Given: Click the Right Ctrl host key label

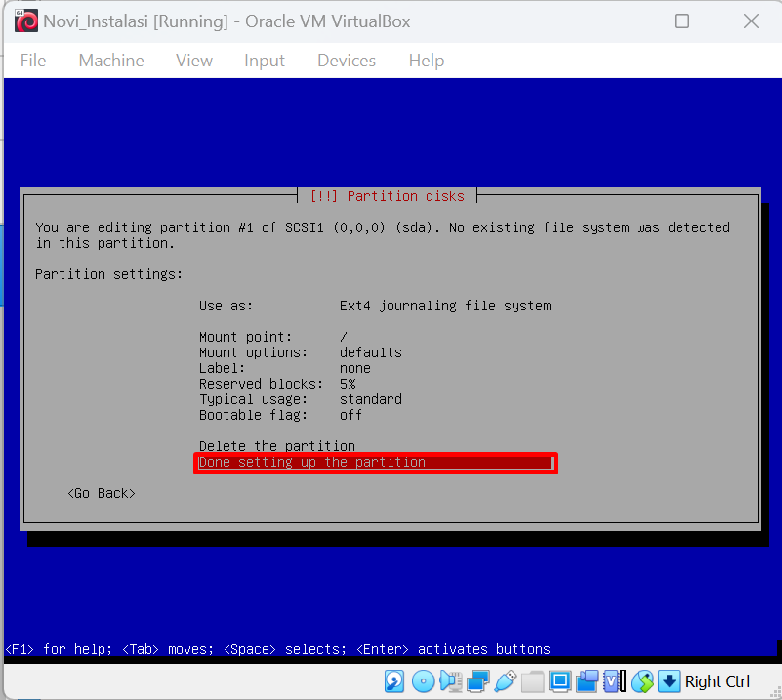Looking at the screenshot, I should [718, 681].
